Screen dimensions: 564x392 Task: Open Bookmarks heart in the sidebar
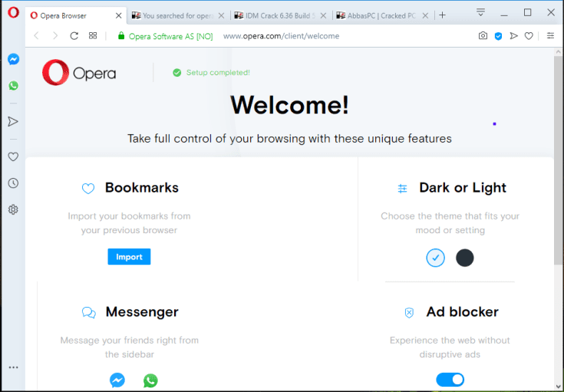point(13,156)
